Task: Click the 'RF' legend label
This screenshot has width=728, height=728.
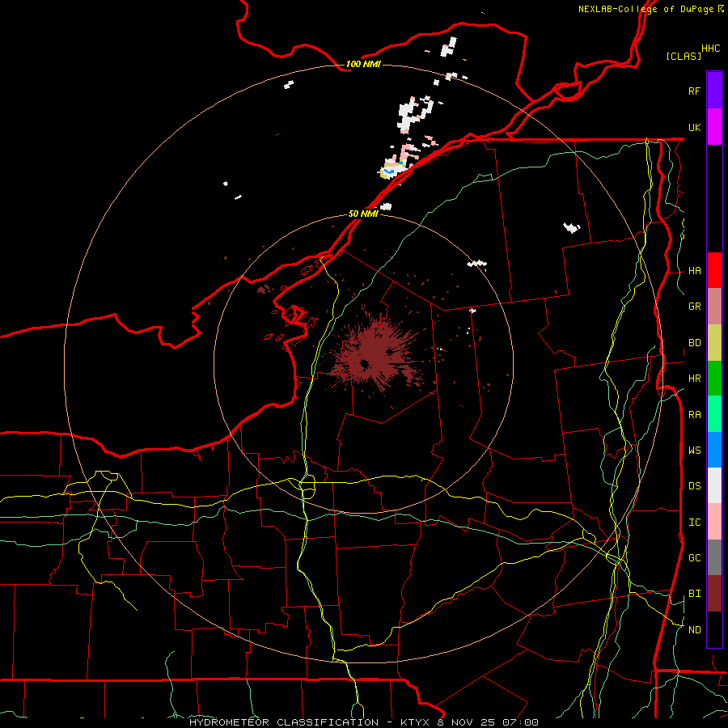Action: pyautogui.click(x=695, y=91)
